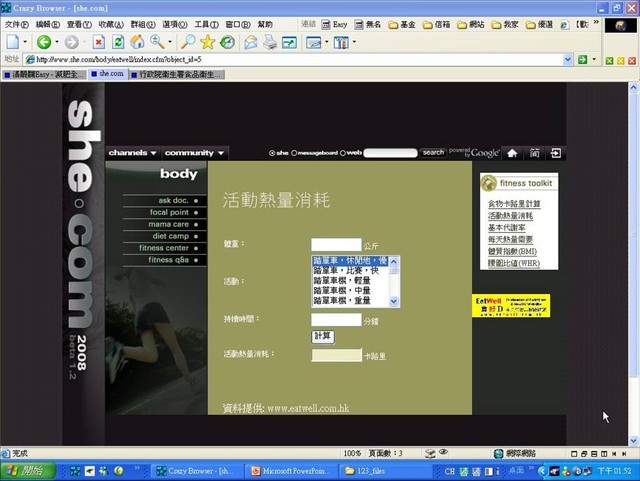This screenshot has width=640, height=481.
Task: Open the 網站 links folder
Action: pos(471,25)
